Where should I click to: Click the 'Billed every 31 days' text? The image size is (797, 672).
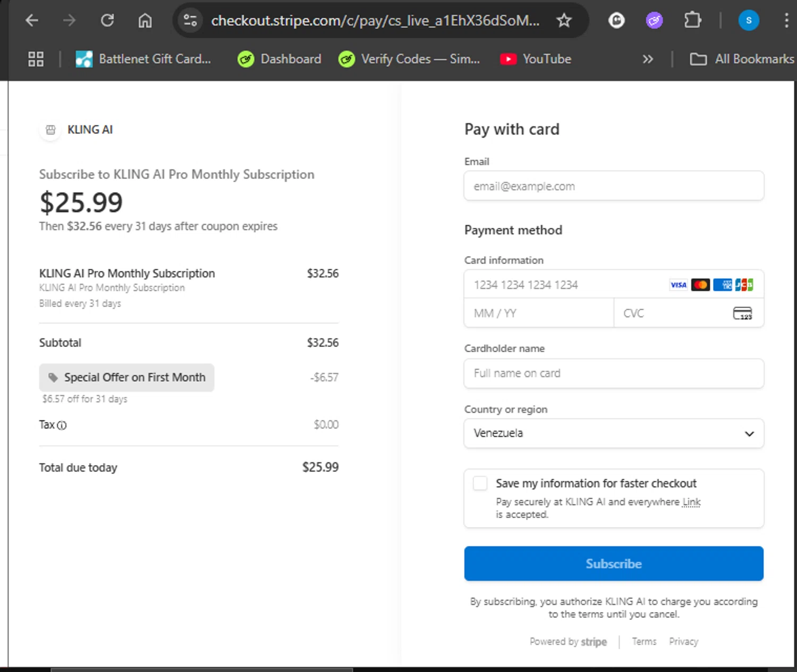tap(80, 303)
